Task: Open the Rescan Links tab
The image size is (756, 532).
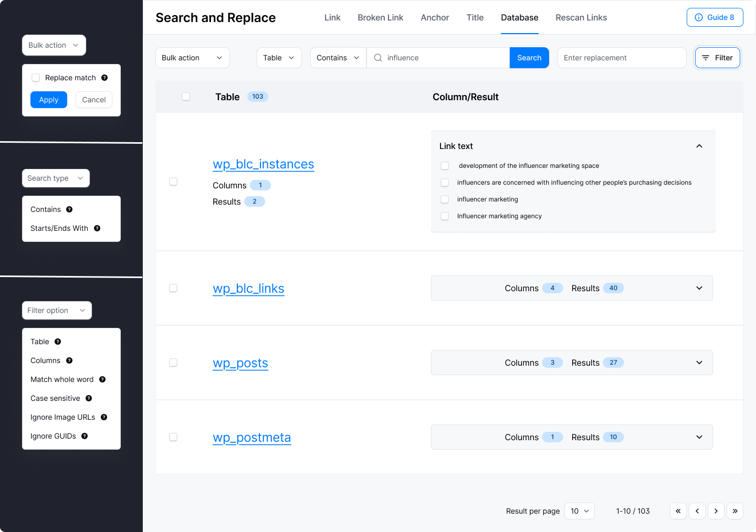Action: click(x=581, y=17)
